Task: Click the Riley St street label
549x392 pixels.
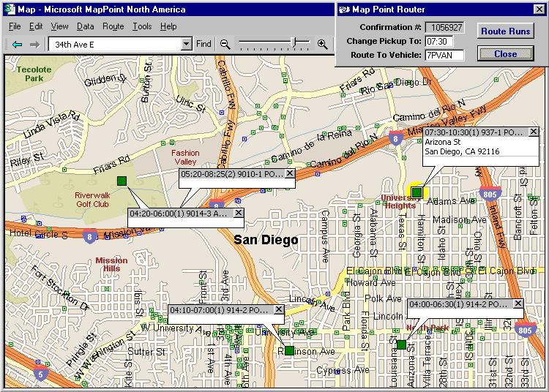Action: click(26, 159)
